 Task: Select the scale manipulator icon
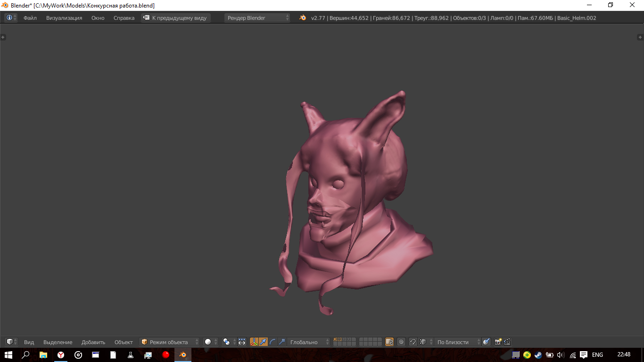pyautogui.click(x=282, y=342)
